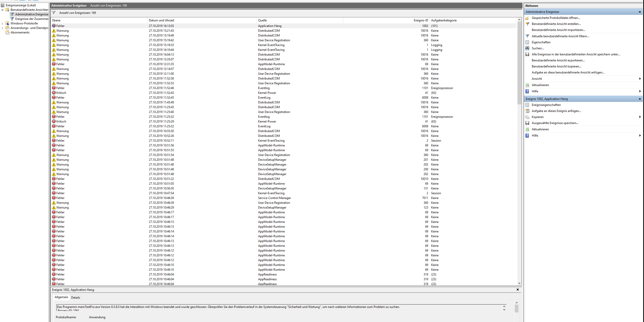Click the binoculars Suchen icon
The width and height of the screenshot is (644, 322).
click(x=527, y=48)
